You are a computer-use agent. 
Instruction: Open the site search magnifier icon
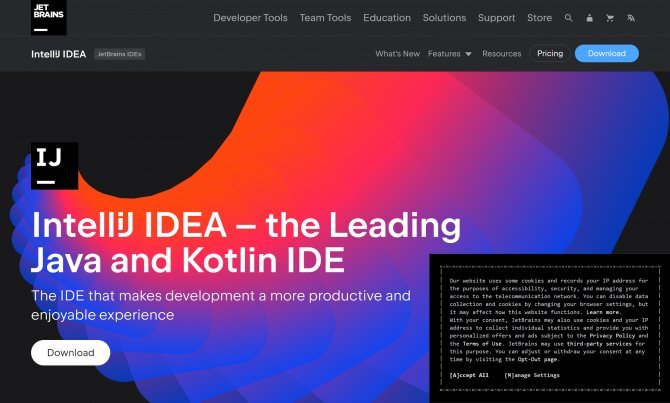568,18
